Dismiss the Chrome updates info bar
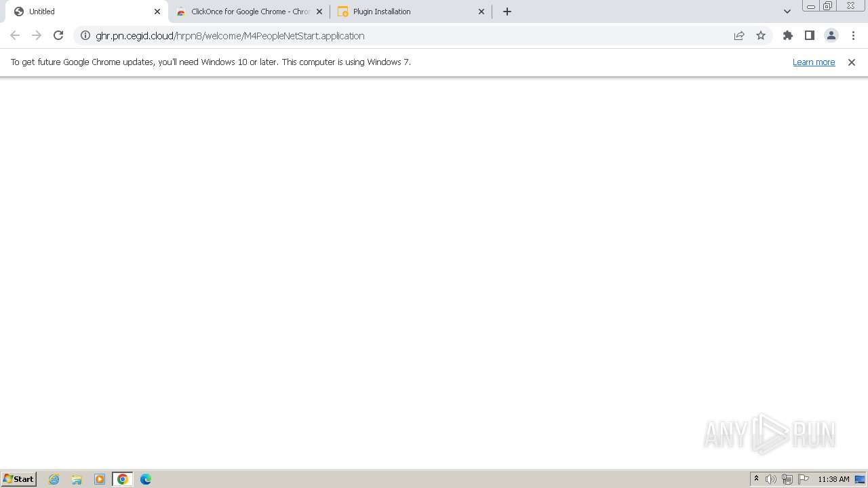The image size is (868, 488). (x=852, y=62)
